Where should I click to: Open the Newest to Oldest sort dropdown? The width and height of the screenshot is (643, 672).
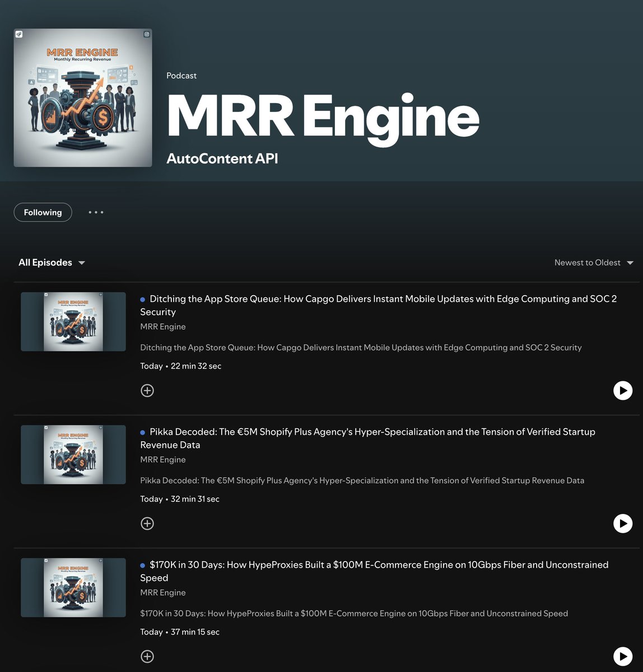pos(594,263)
